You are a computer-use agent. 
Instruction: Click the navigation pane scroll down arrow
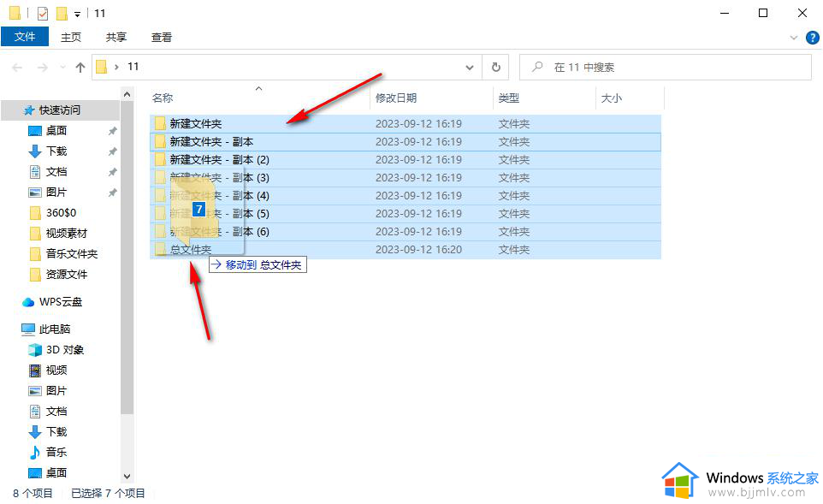tap(127, 476)
